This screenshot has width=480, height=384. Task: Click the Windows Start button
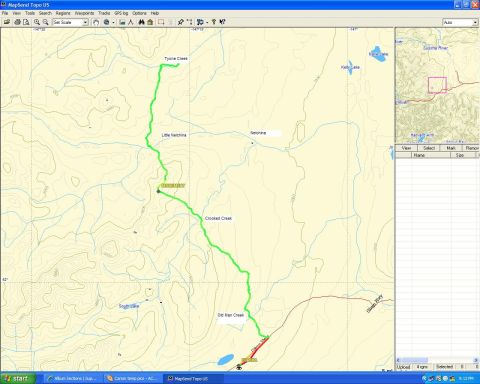click(x=17, y=378)
